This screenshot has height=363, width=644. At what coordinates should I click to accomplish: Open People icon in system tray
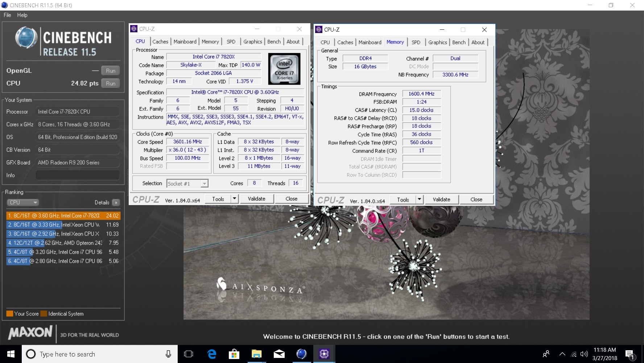[x=546, y=354]
